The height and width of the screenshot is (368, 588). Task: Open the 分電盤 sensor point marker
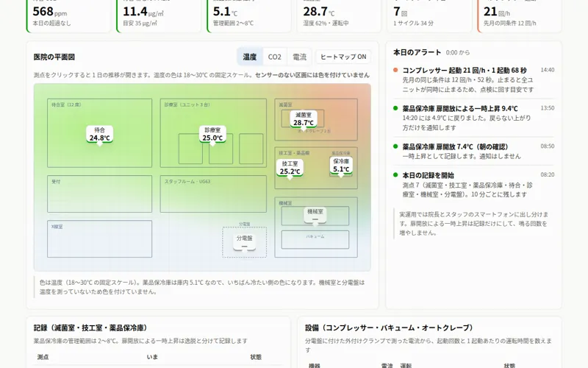pos(244,242)
